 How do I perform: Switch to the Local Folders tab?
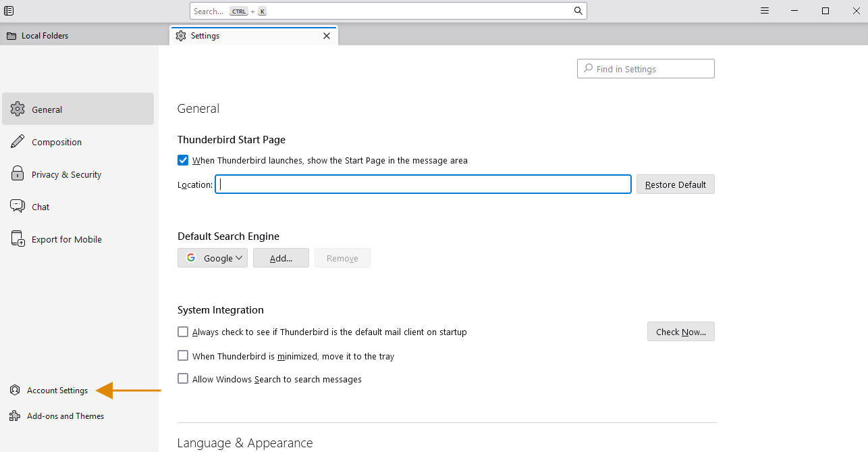[84, 36]
